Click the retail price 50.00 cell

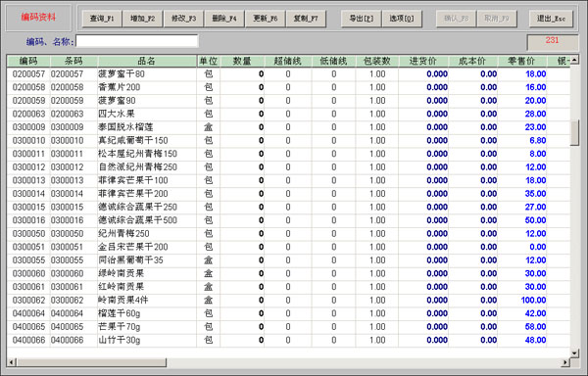pos(522,220)
